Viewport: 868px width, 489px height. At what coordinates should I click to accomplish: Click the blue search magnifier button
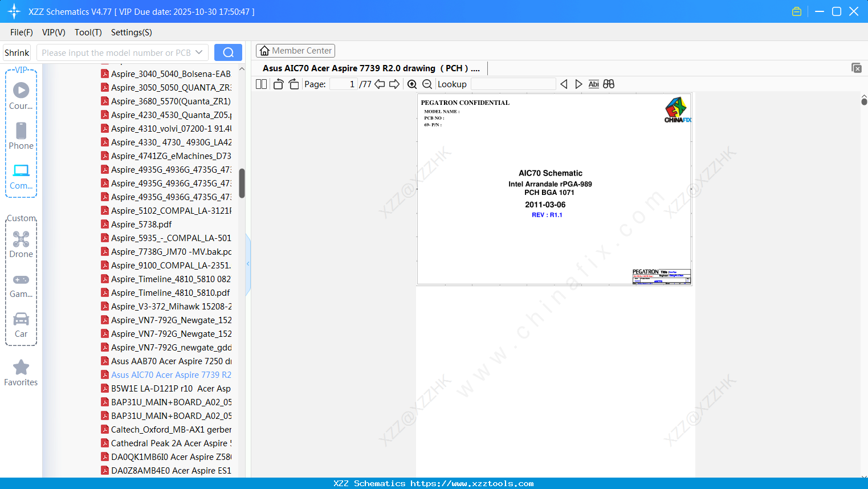tap(228, 52)
